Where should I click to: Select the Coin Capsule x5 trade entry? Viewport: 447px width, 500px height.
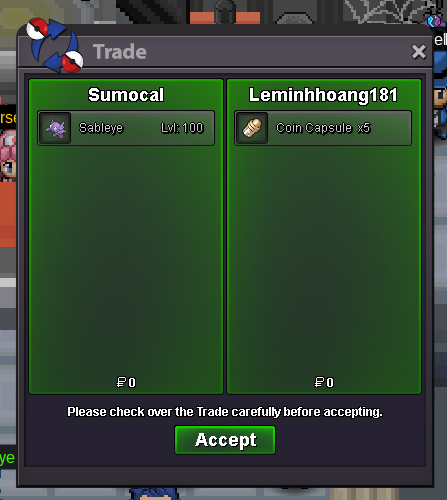click(x=323, y=128)
